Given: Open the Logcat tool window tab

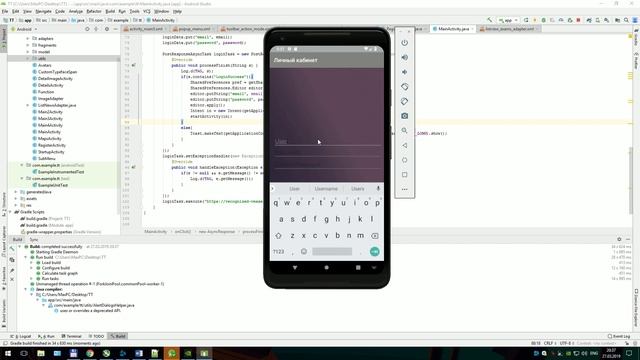Looking at the screenshot, I should (x=21, y=336).
